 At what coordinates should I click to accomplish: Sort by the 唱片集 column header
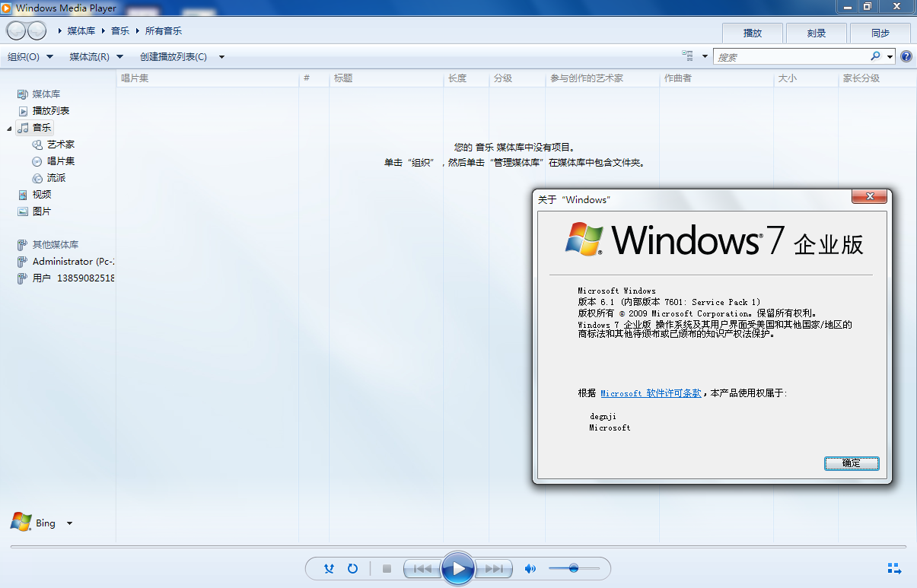tap(208, 78)
